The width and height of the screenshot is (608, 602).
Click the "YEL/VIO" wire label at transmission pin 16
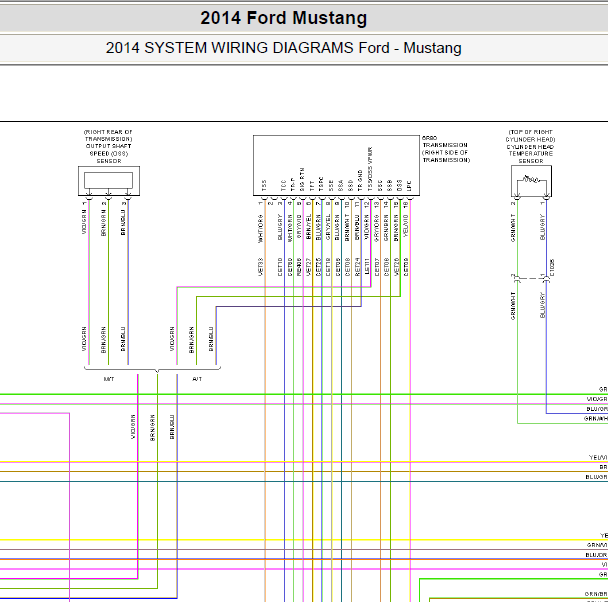pyautogui.click(x=405, y=226)
